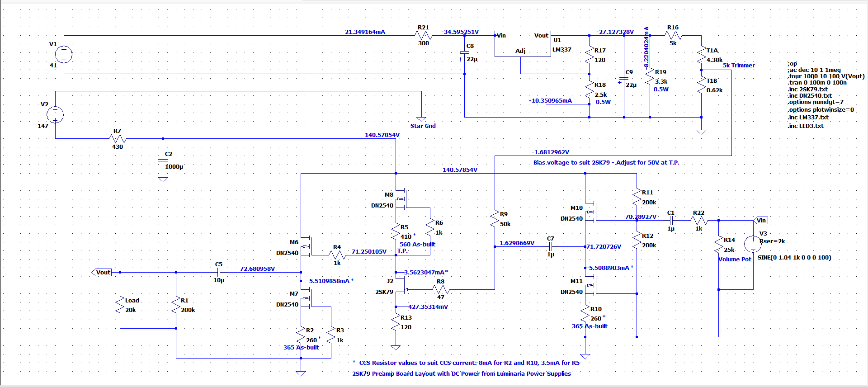
Task: Click the M7 MOSFET symbol
Action: (x=307, y=298)
